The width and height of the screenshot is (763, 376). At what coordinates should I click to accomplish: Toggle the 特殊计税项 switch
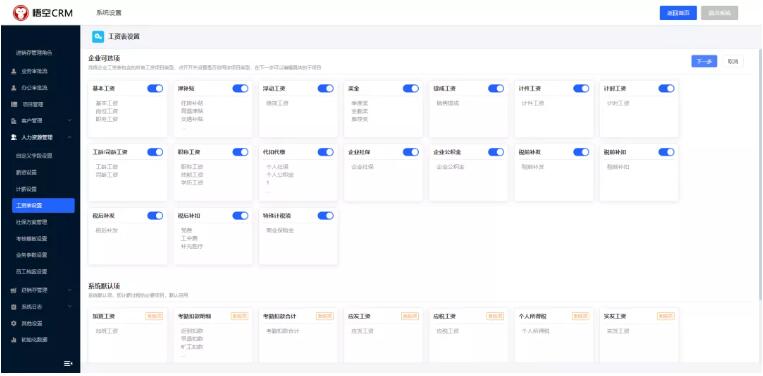click(x=326, y=215)
